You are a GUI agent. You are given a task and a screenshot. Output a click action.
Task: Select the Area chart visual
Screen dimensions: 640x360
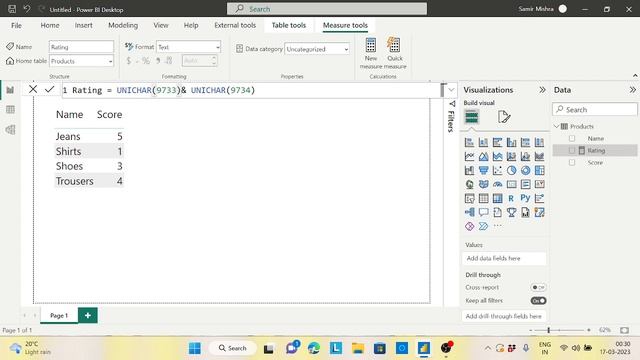483,156
